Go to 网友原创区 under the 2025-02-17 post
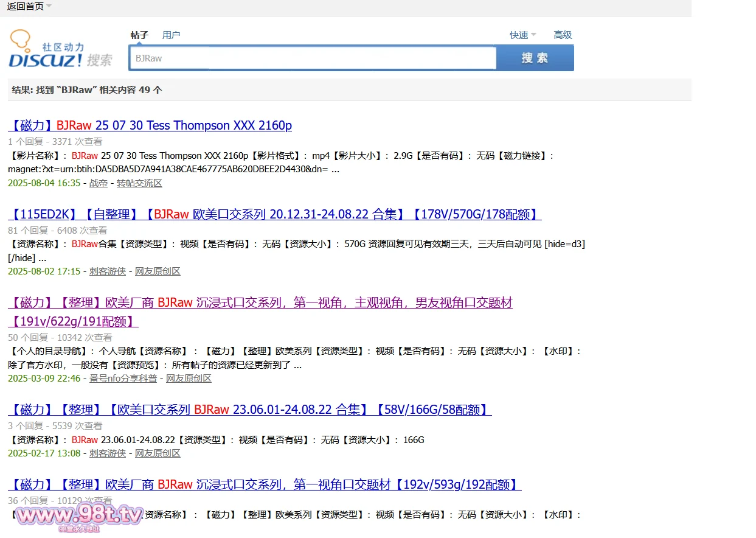Viewport: 756px width, 538px height. 158,453
